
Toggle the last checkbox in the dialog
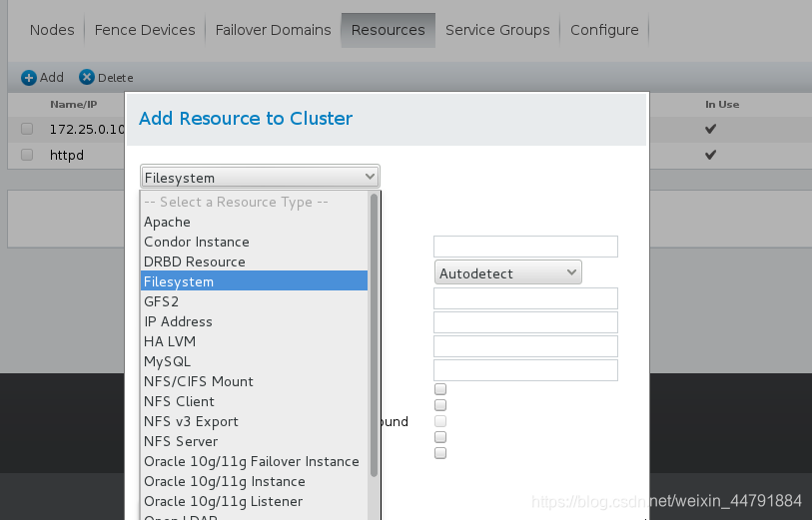[x=440, y=453]
